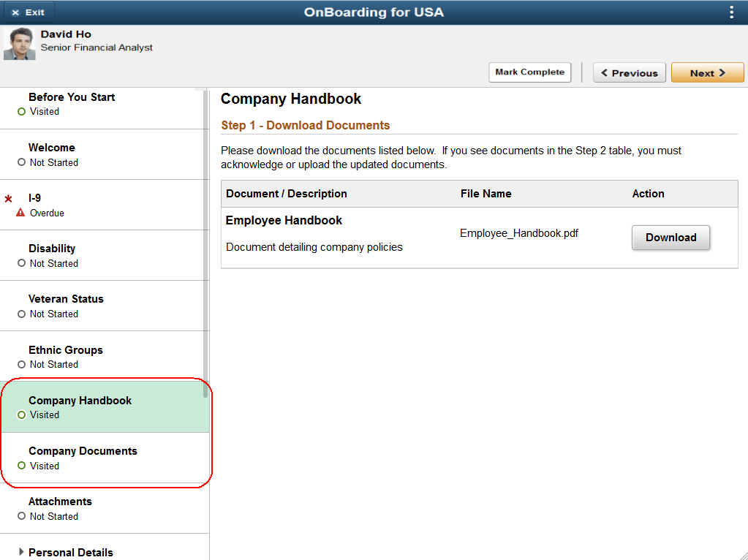Click the three-dot actions menu icon

[x=731, y=12]
